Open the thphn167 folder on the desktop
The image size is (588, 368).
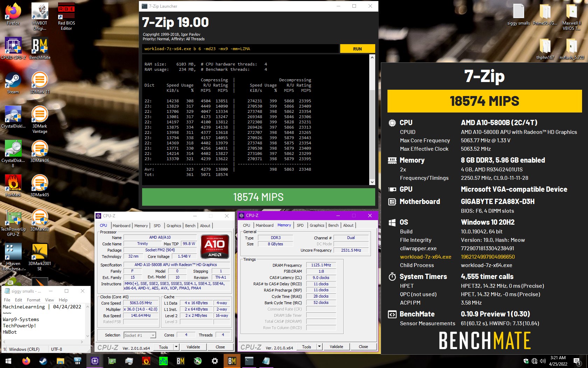point(545,48)
